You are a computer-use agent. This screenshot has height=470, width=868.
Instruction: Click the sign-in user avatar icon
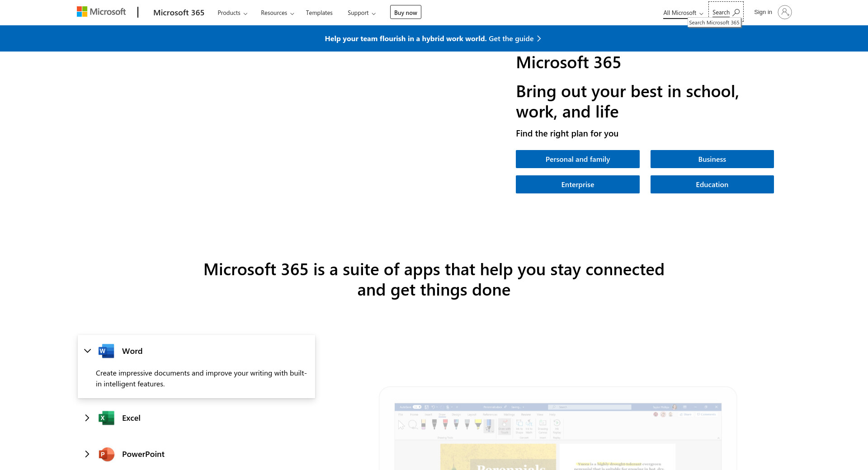(784, 12)
